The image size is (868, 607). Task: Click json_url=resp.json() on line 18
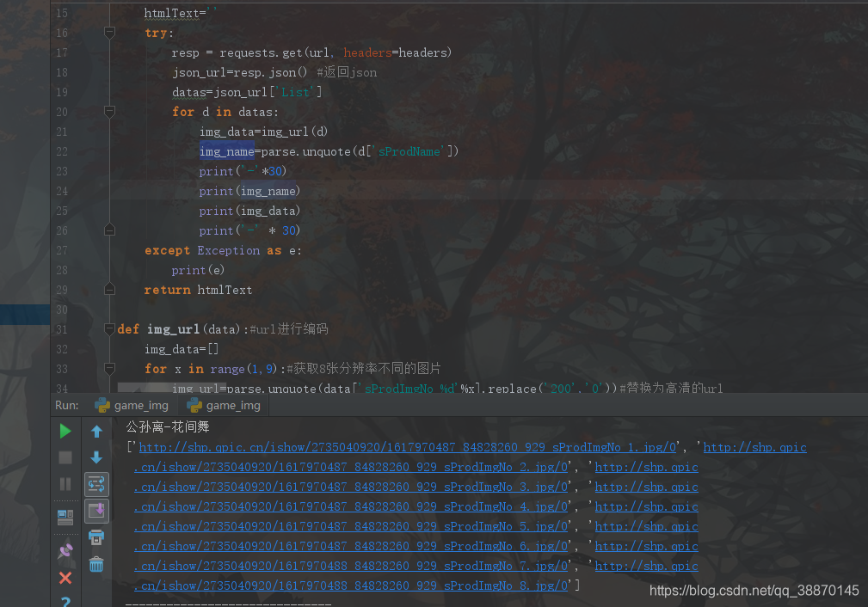point(239,72)
